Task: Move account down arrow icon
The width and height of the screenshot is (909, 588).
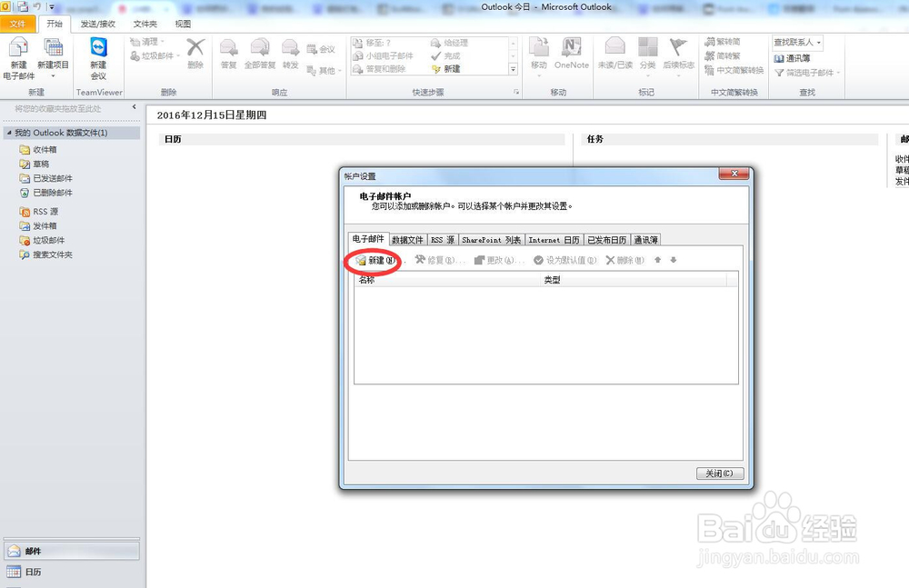Action: click(x=673, y=260)
